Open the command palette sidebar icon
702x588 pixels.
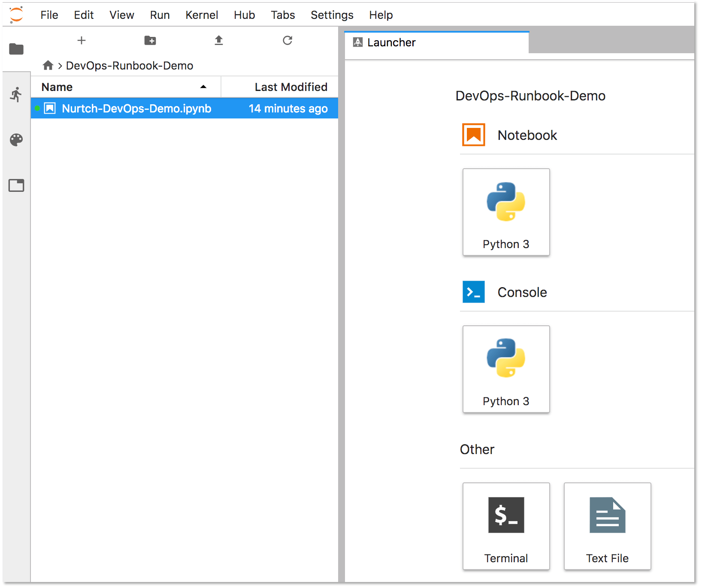tap(16, 139)
